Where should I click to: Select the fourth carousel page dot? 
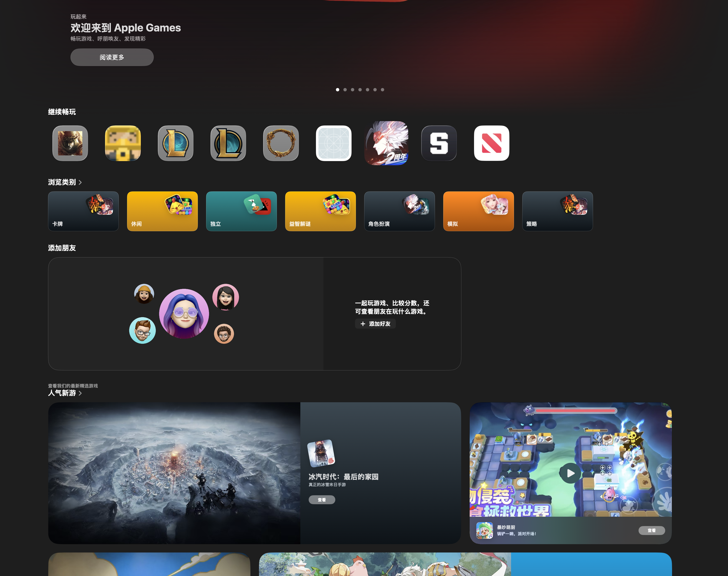tap(360, 90)
